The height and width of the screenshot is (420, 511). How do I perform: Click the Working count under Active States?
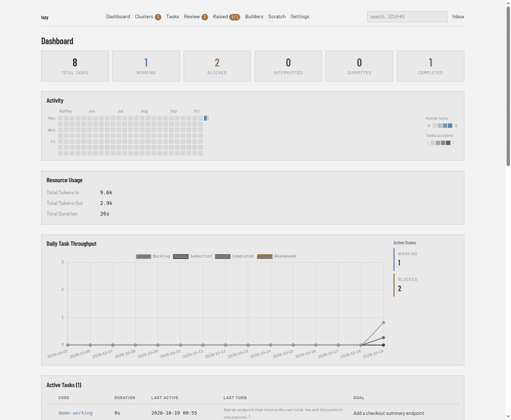click(x=399, y=263)
